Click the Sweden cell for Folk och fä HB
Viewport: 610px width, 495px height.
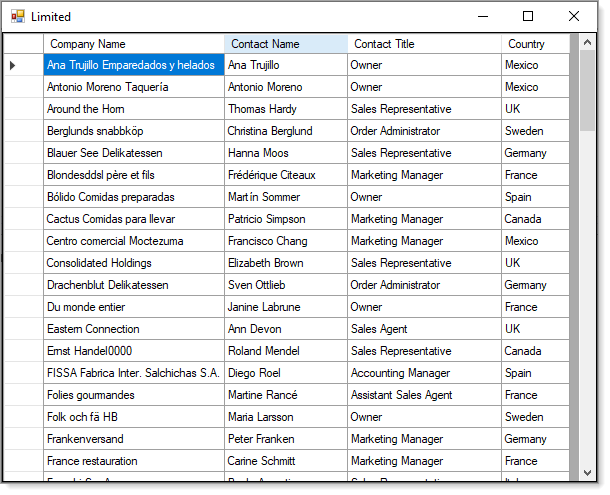click(535, 417)
